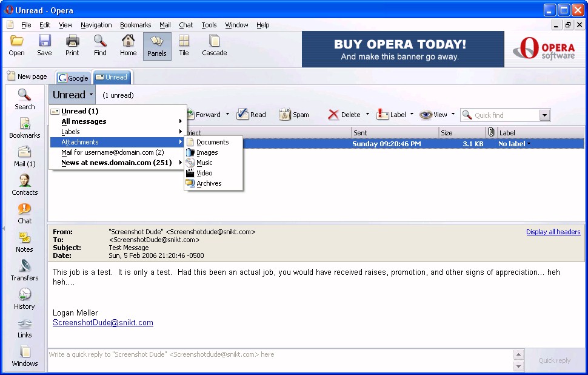This screenshot has width=588, height=375.
Task: Toggle the Panels toolbar button
Action: [156, 46]
